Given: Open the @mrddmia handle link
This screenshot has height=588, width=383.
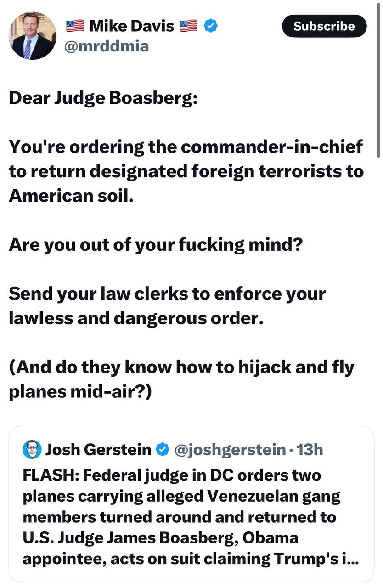Looking at the screenshot, I should click(107, 46).
